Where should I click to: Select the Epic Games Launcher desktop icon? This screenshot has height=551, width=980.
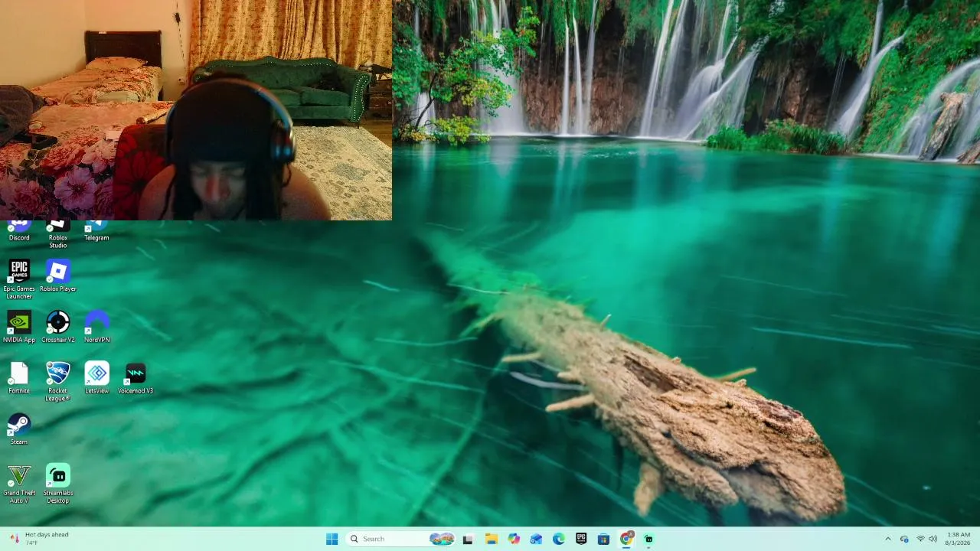tap(19, 279)
